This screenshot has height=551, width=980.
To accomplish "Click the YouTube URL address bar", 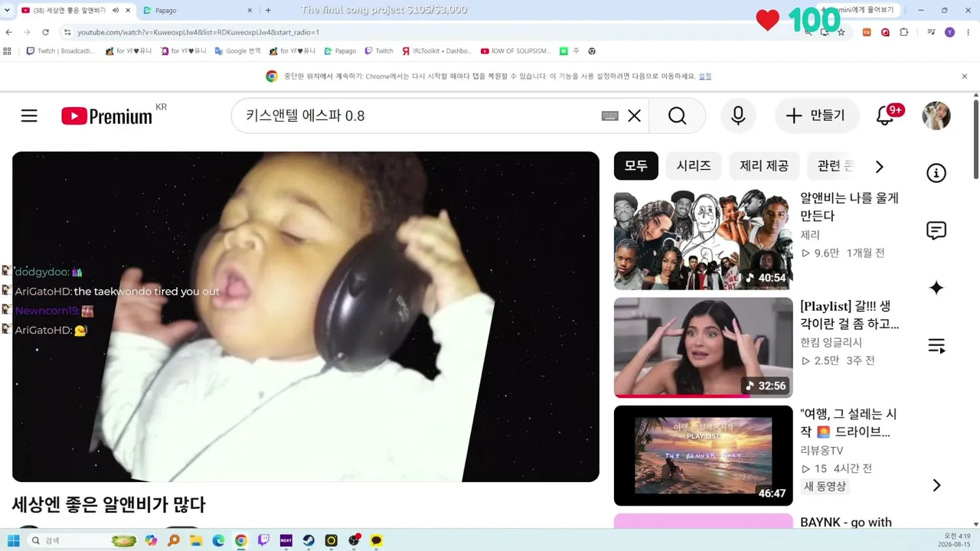I will 429,32.
